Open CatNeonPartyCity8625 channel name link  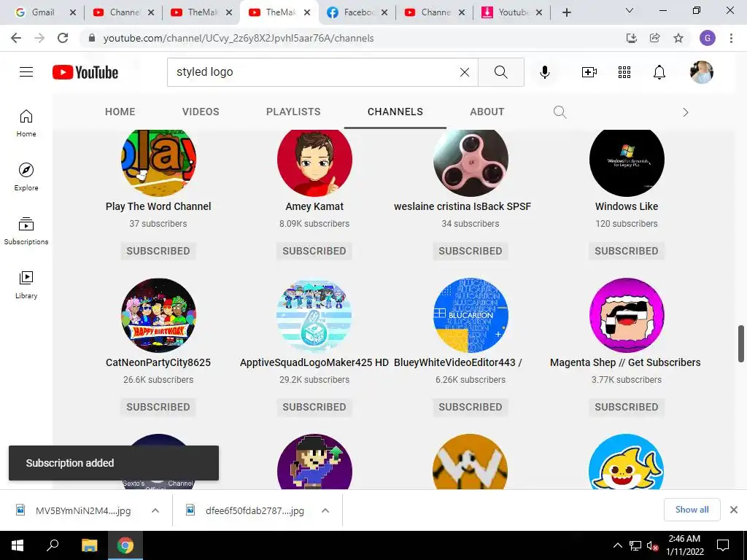tap(158, 362)
